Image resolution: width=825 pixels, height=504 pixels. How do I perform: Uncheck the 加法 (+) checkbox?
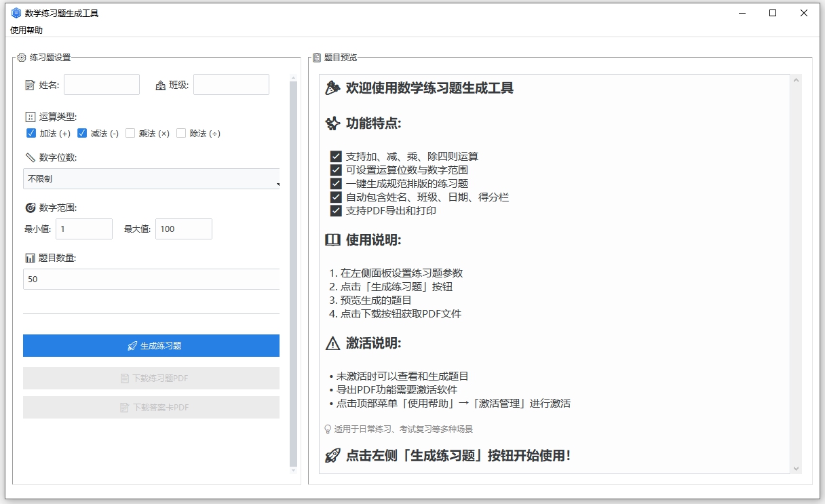31,133
